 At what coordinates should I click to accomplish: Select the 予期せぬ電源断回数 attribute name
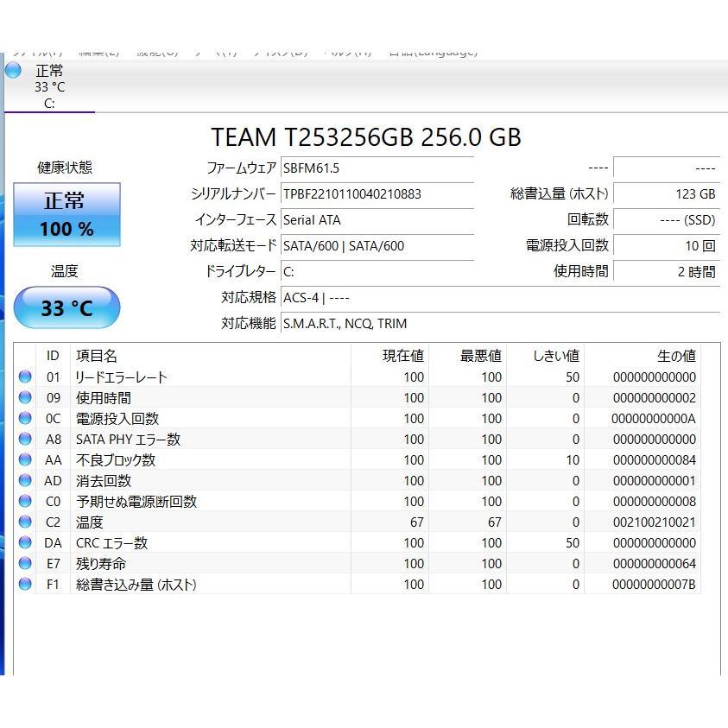pos(136,502)
